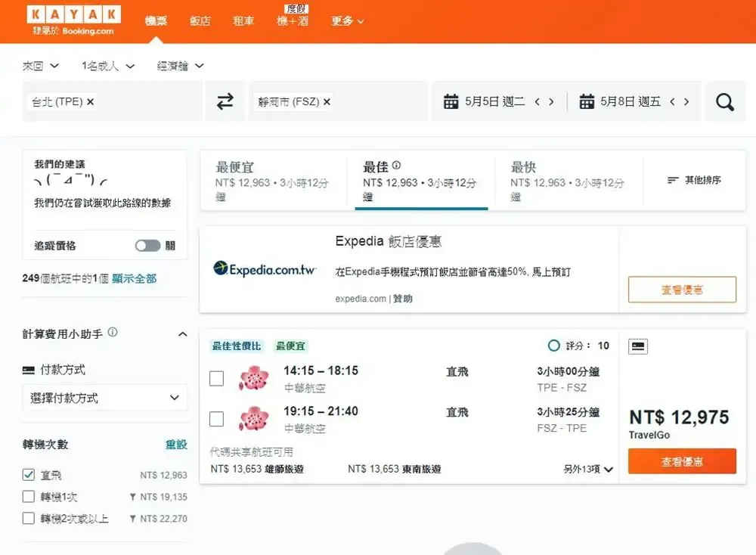Switch to the 飯店 tab
The image size is (756, 555).
[x=200, y=20]
